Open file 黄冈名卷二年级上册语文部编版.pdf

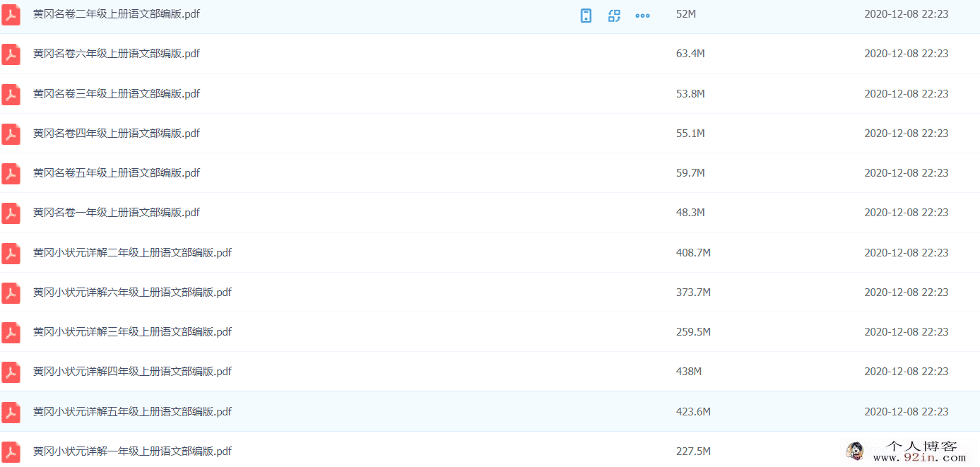coord(117,14)
